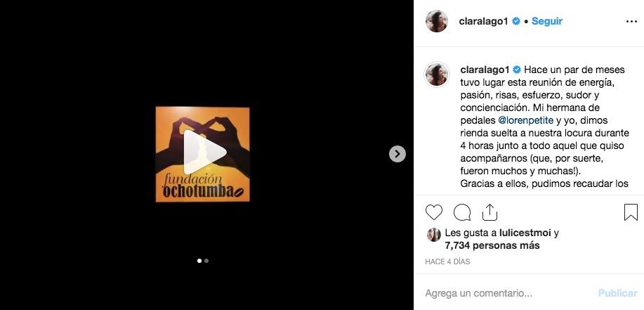644x310 pixels.
Task: Click the caption author avatar
Action: pyautogui.click(x=437, y=75)
